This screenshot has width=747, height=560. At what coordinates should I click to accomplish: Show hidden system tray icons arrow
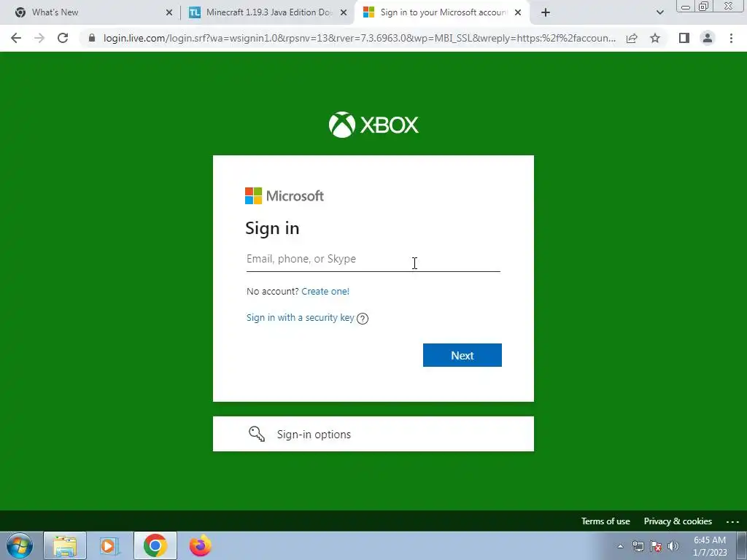[620, 546]
